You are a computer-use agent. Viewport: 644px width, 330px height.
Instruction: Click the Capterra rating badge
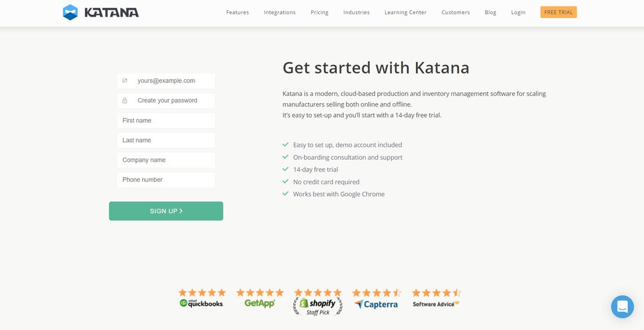point(376,299)
